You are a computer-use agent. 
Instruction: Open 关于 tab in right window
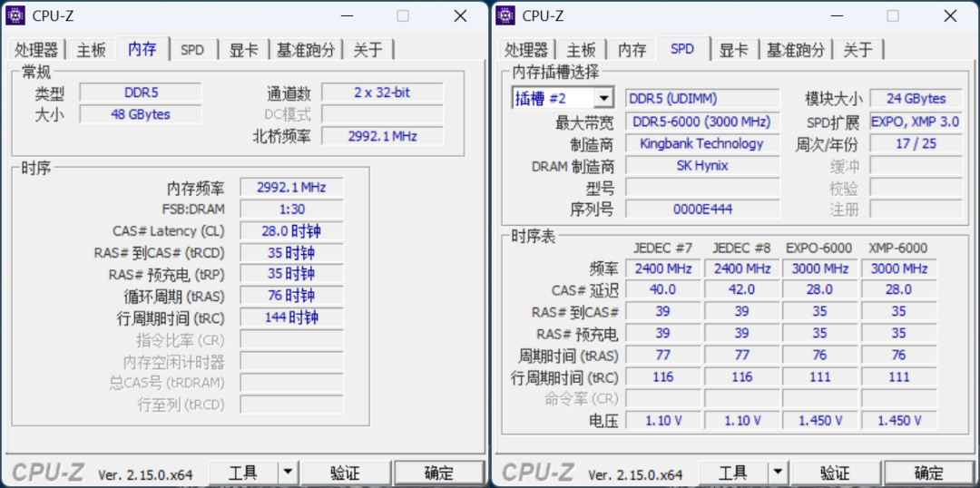click(x=858, y=50)
